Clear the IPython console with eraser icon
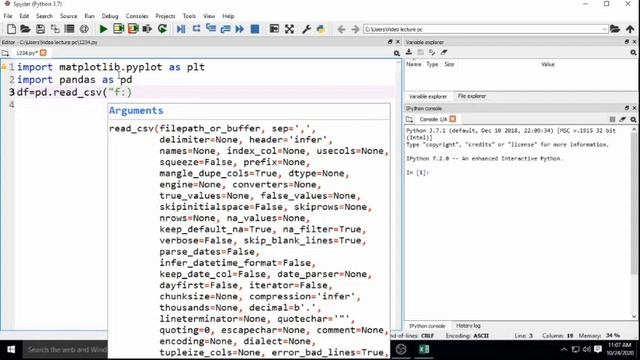The width and height of the screenshot is (640, 360). tap(622, 119)
